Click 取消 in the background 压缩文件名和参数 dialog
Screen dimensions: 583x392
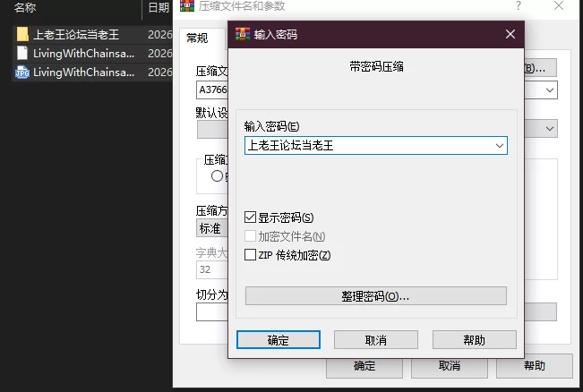450,366
